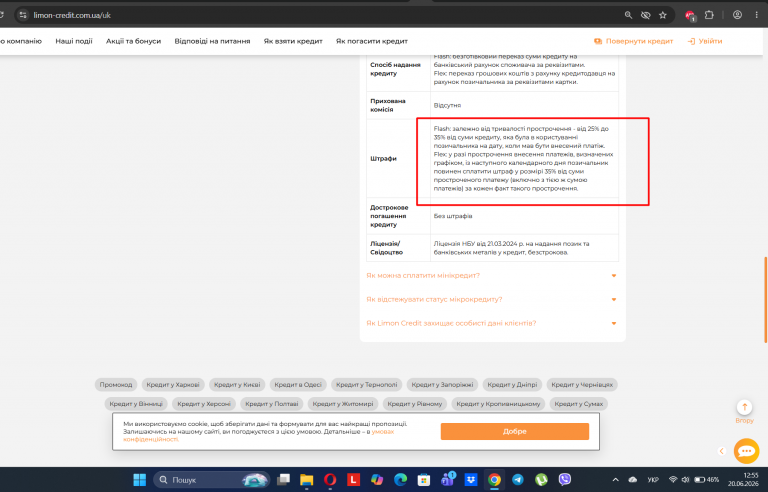Click the crossed-eye icon in address bar
The height and width of the screenshot is (492, 768).
(x=646, y=15)
